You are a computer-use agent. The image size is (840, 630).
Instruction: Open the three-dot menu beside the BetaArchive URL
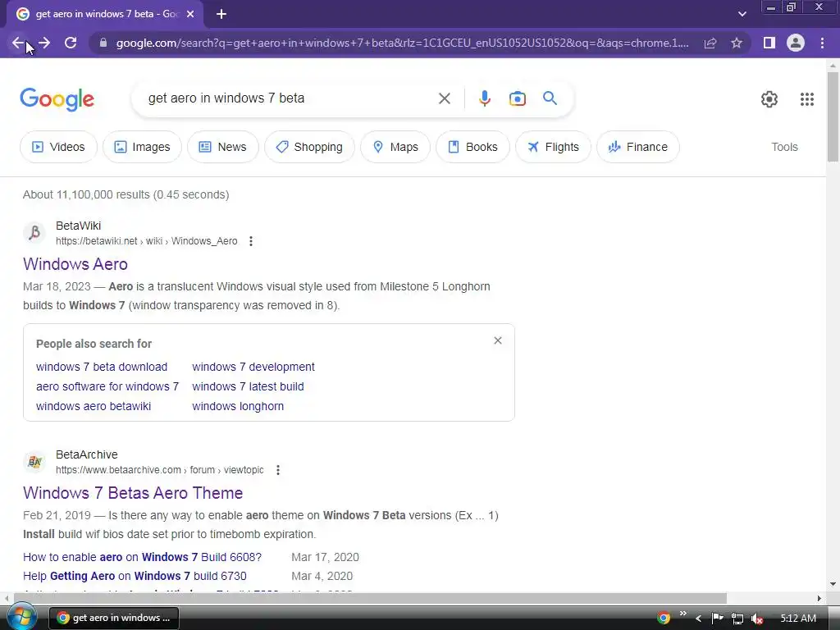click(277, 470)
